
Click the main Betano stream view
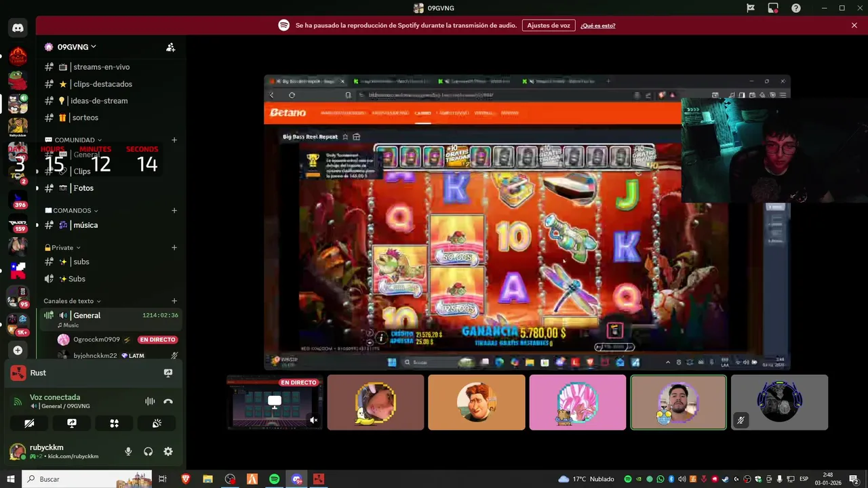point(527,222)
